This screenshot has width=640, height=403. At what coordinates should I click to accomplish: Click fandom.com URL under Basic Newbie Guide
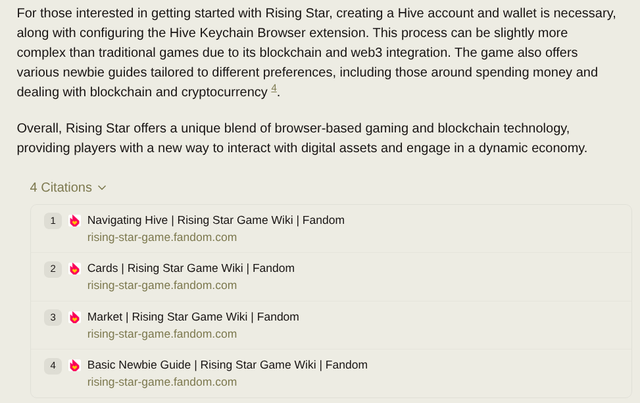(x=162, y=382)
